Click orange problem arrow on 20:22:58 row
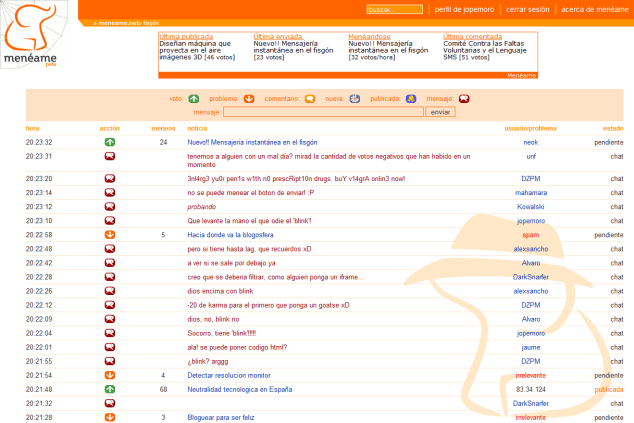The width and height of the screenshot is (634, 423). pos(110,235)
